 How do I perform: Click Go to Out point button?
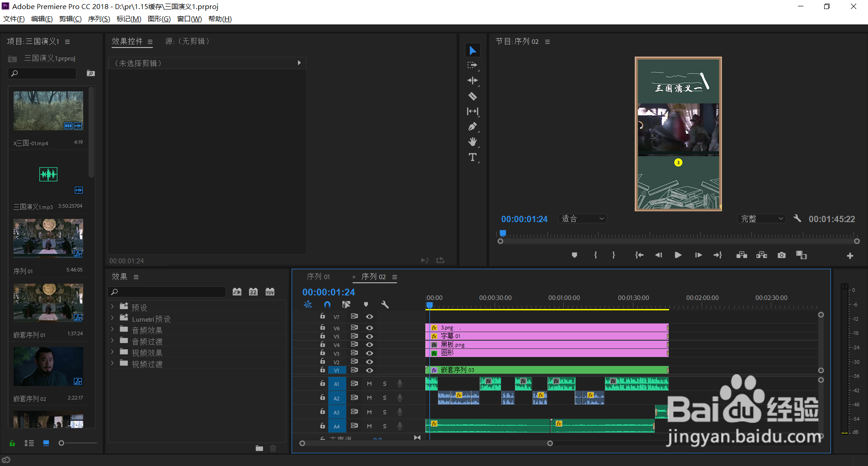click(x=718, y=255)
